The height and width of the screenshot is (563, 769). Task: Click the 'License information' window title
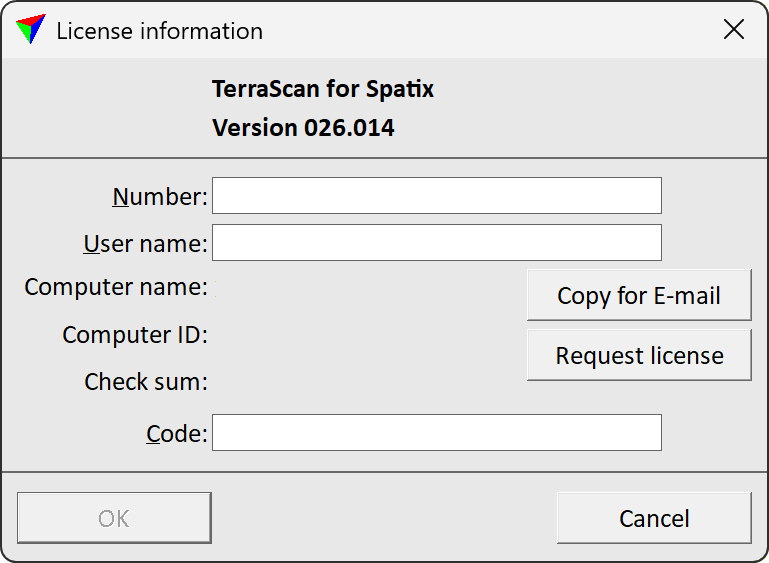[159, 31]
